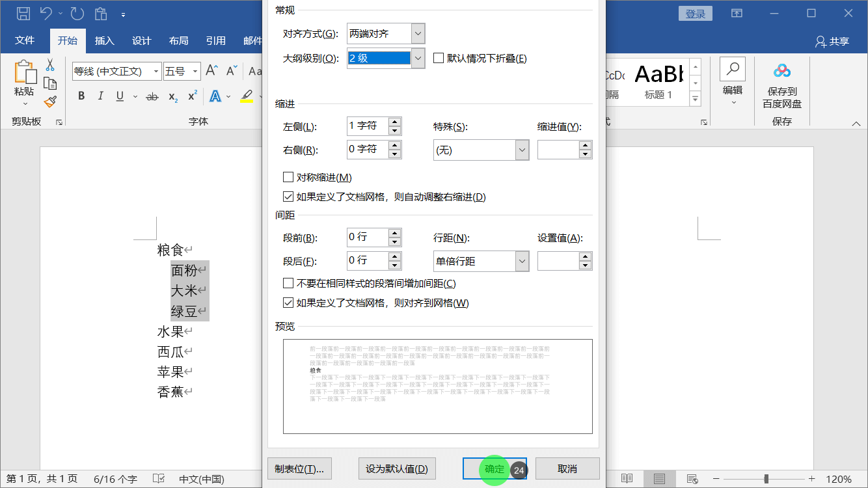Undo the last action

(x=46, y=13)
